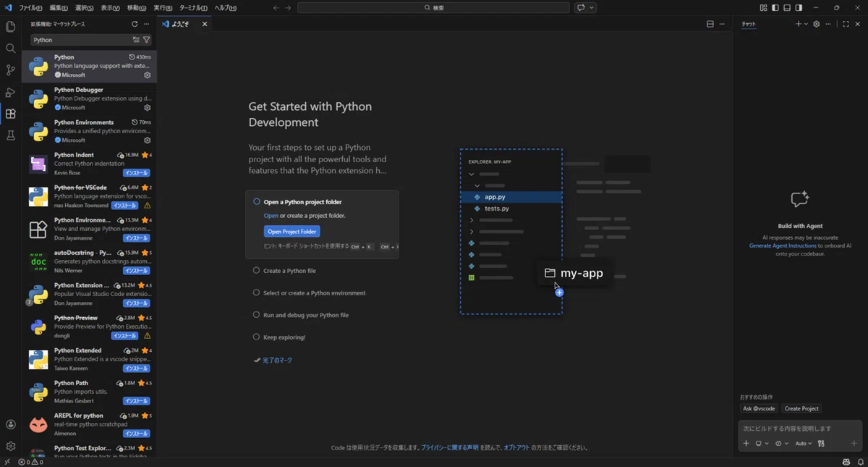Open the ターミナル (Terminal) menu
The image size is (868, 467).
tap(193, 8)
